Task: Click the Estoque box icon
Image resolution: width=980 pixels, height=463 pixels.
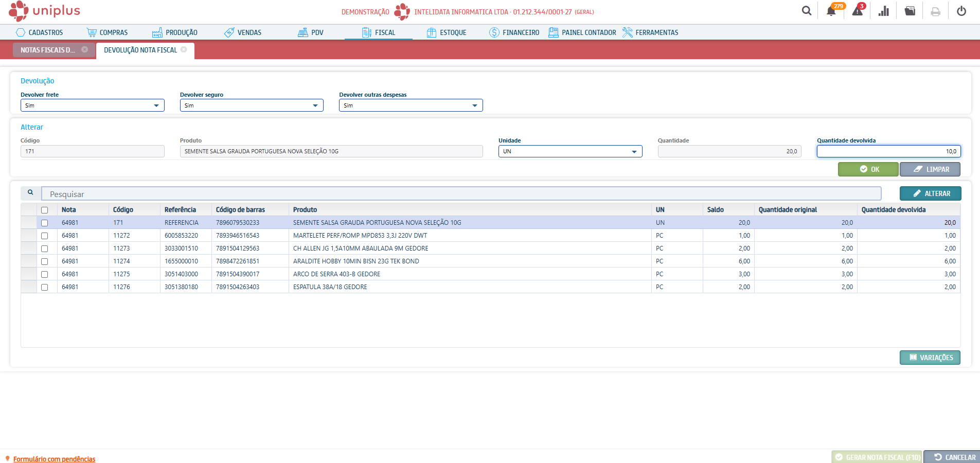Action: 432,32
